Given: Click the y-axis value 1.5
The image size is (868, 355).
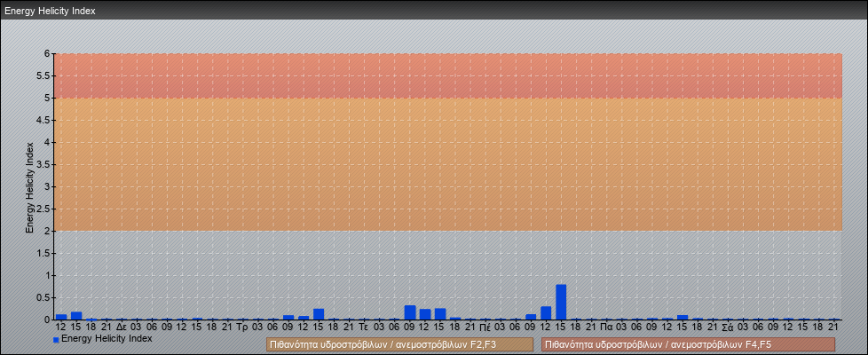Looking at the screenshot, I should pos(43,253).
